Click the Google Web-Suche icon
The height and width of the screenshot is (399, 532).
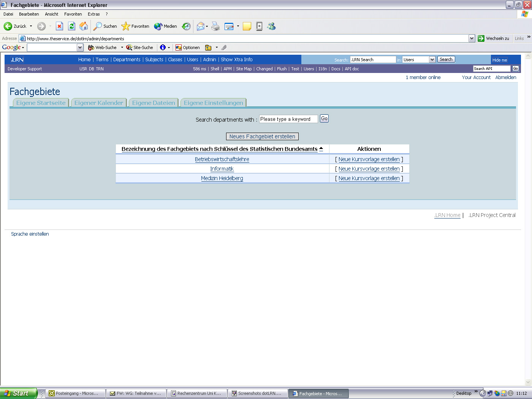tap(91, 47)
